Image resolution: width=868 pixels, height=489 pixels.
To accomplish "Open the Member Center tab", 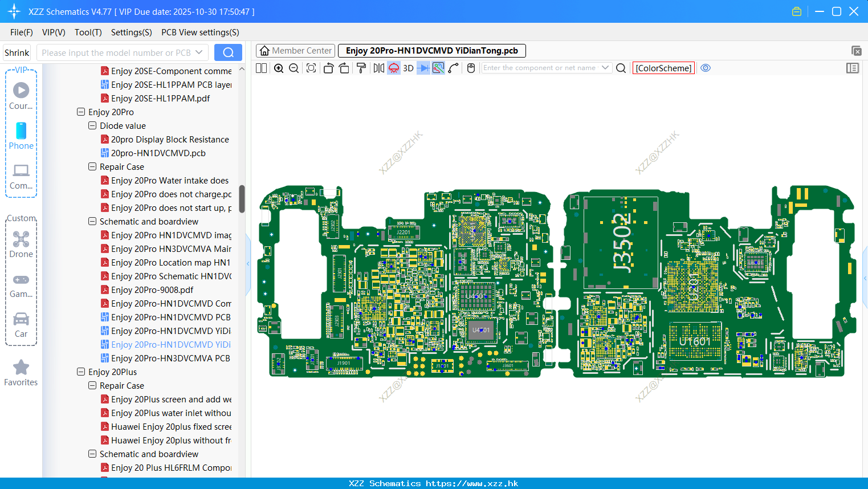I will [295, 51].
